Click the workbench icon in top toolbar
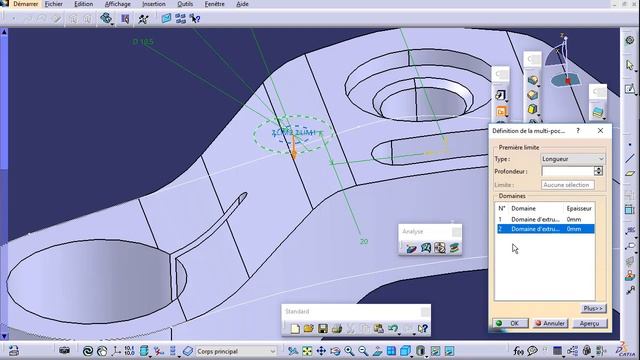Screen dimensions: 640x360 coord(106,18)
